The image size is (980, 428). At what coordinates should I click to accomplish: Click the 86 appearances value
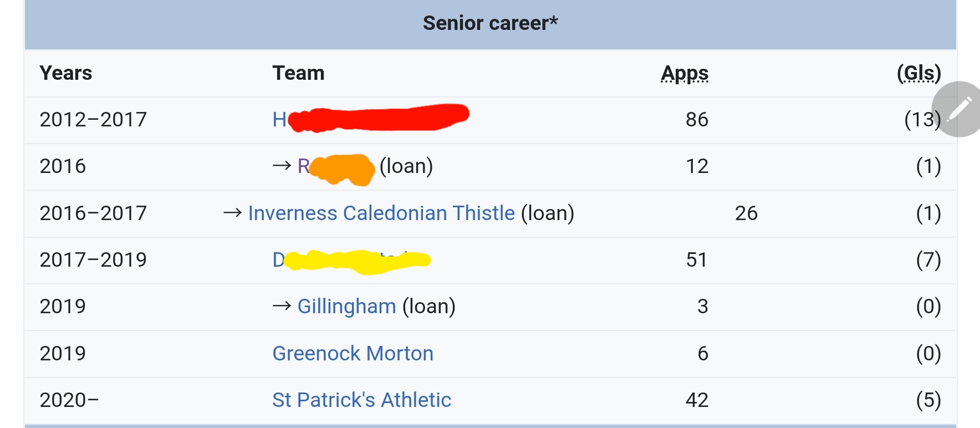coord(697,120)
